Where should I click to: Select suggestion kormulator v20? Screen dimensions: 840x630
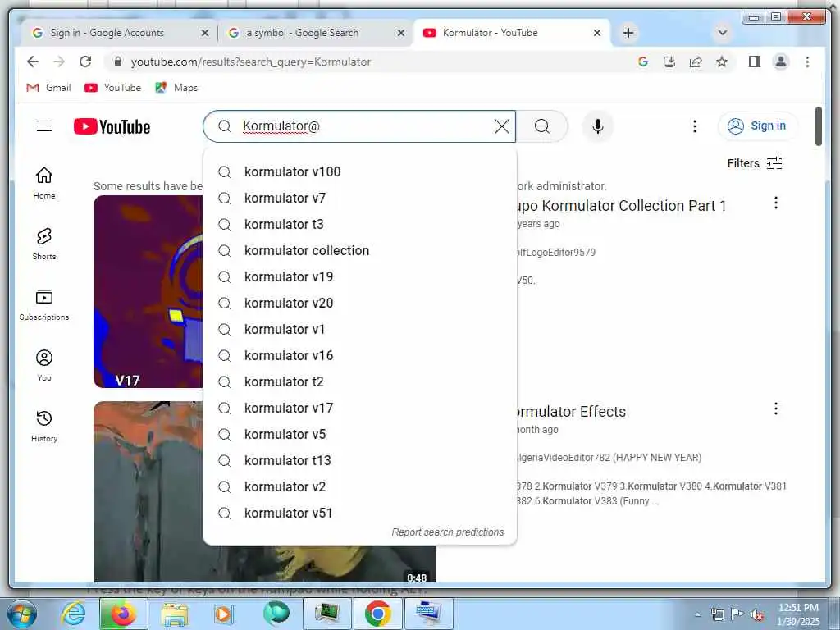pyautogui.click(x=360, y=304)
